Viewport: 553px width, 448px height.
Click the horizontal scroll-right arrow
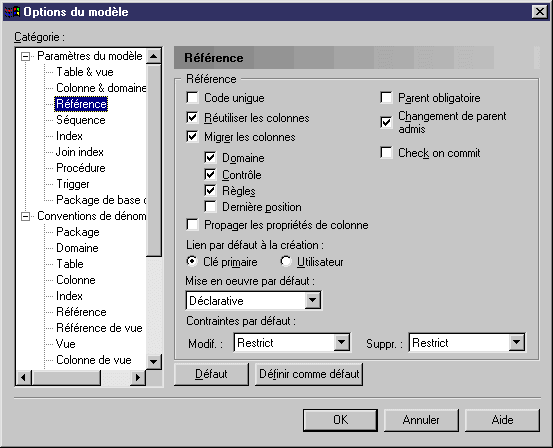pos(138,377)
